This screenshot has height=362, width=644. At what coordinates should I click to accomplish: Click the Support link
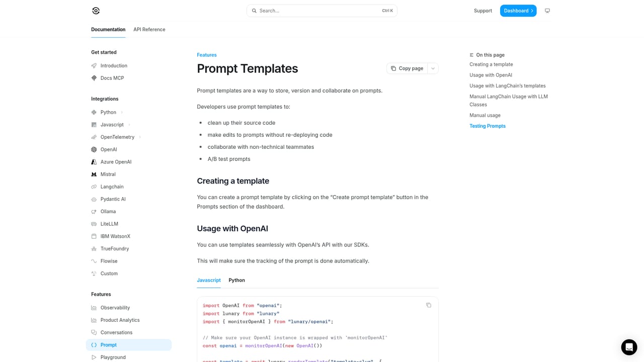tap(483, 11)
